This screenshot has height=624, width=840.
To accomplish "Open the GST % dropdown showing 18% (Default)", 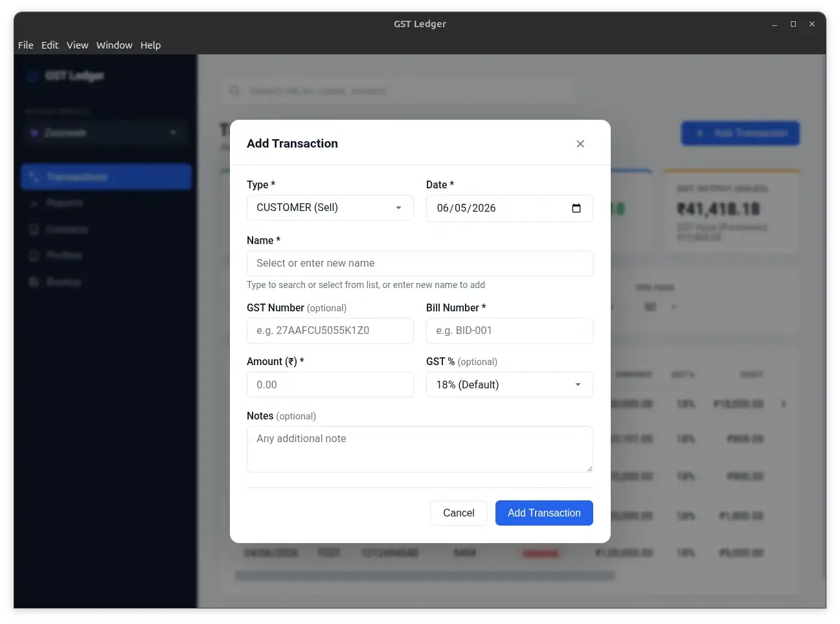I will (x=510, y=384).
